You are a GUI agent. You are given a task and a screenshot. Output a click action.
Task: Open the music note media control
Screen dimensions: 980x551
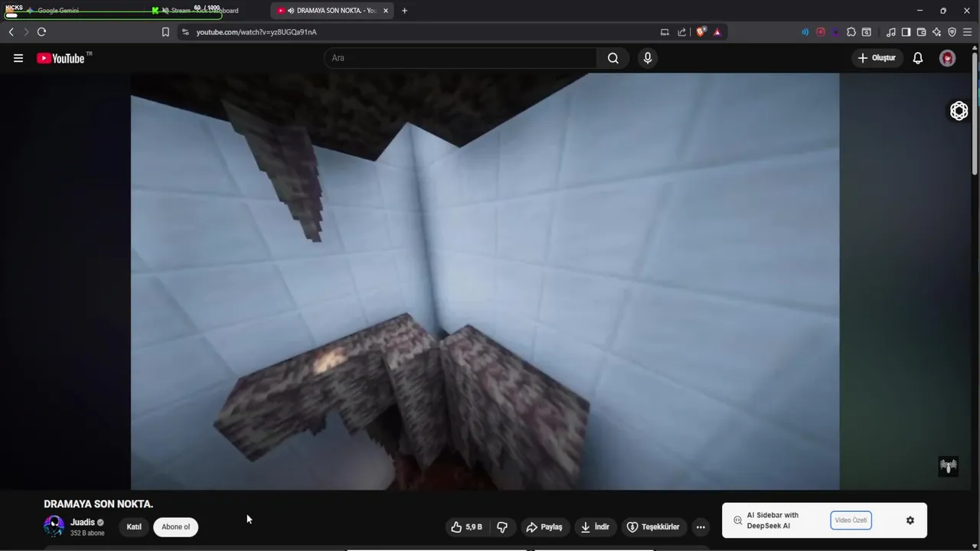tap(890, 32)
